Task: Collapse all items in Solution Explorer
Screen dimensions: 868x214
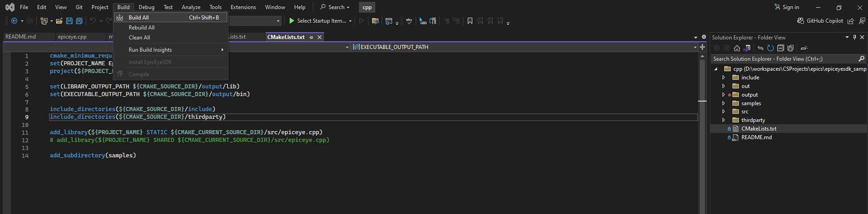Action: tap(780, 48)
